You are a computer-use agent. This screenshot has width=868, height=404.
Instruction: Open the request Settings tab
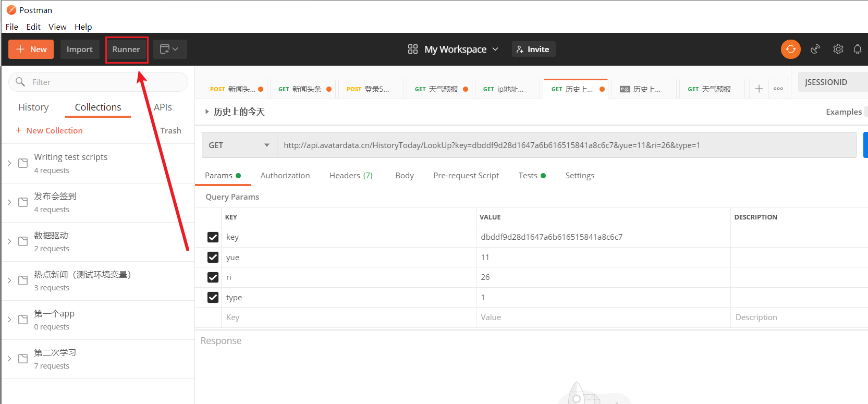[580, 176]
